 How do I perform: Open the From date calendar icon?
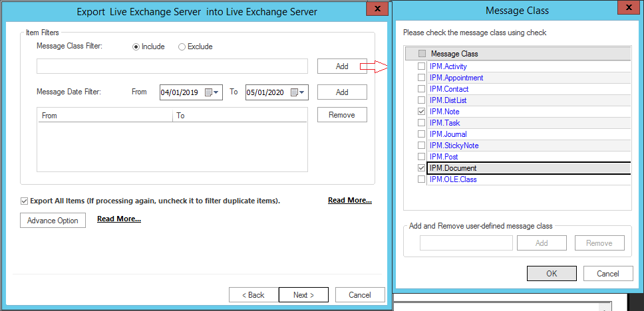pyautogui.click(x=208, y=92)
